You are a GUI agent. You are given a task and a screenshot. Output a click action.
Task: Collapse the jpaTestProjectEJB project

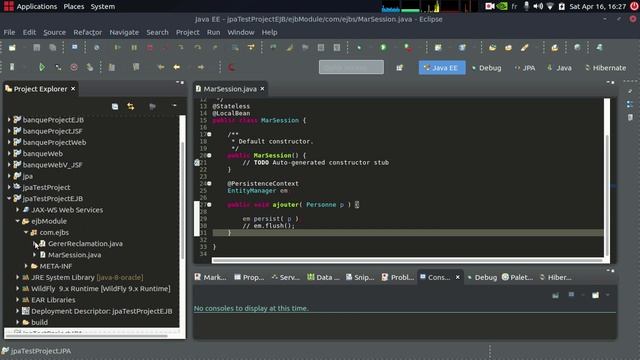[x=9, y=198]
